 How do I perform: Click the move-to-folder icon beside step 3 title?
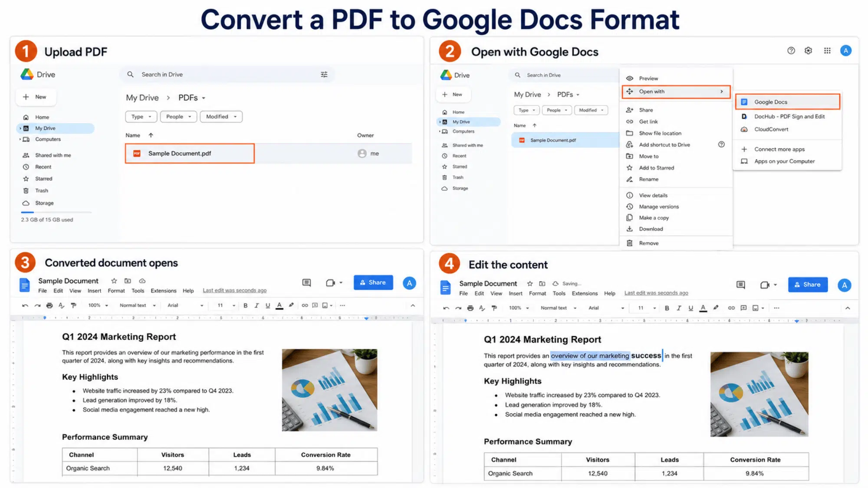point(128,281)
